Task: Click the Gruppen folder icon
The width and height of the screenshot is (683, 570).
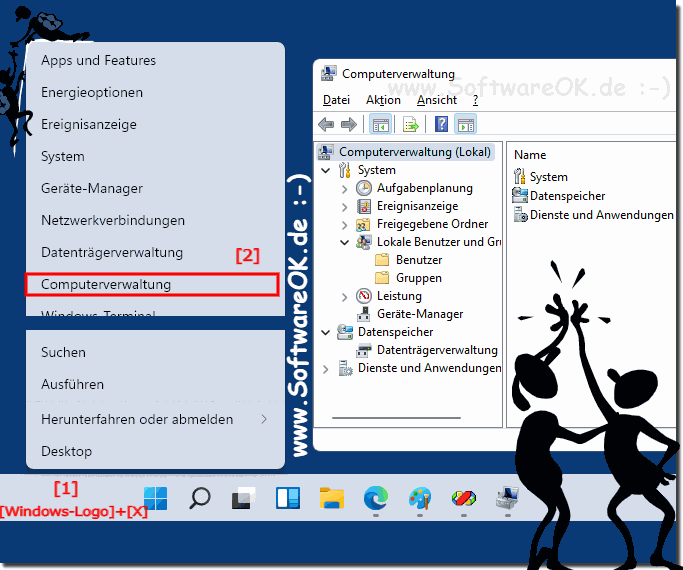Action: pyautogui.click(x=382, y=278)
